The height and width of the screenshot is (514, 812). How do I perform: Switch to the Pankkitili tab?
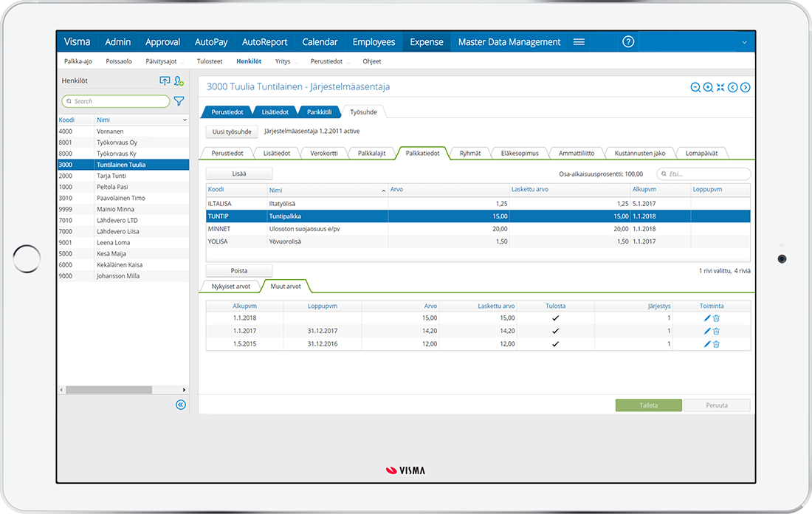coord(319,112)
